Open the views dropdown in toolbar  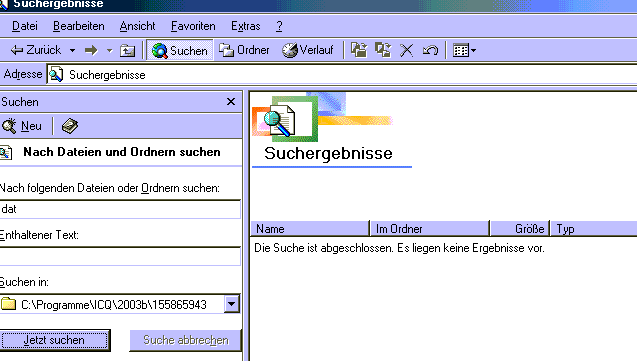pyautogui.click(x=464, y=50)
